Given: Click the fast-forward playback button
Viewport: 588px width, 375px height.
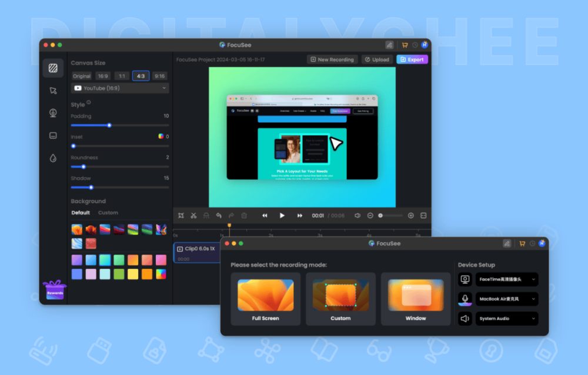Looking at the screenshot, I should click(300, 215).
